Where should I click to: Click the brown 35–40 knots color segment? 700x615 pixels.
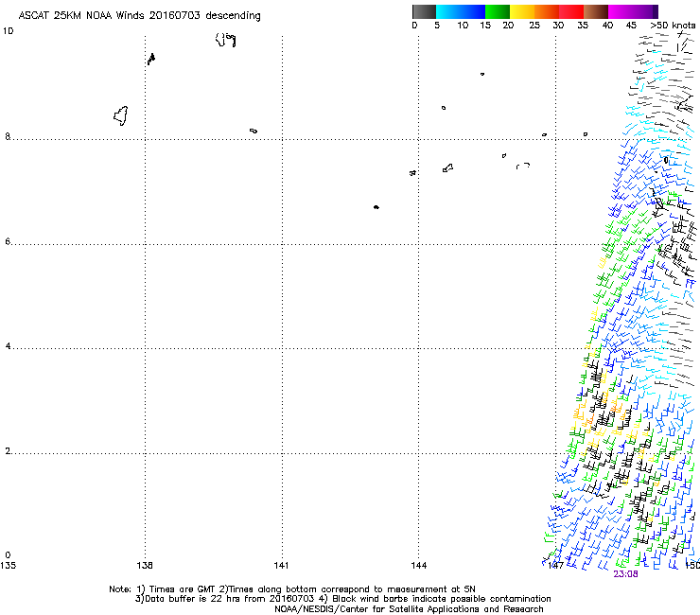point(596,11)
